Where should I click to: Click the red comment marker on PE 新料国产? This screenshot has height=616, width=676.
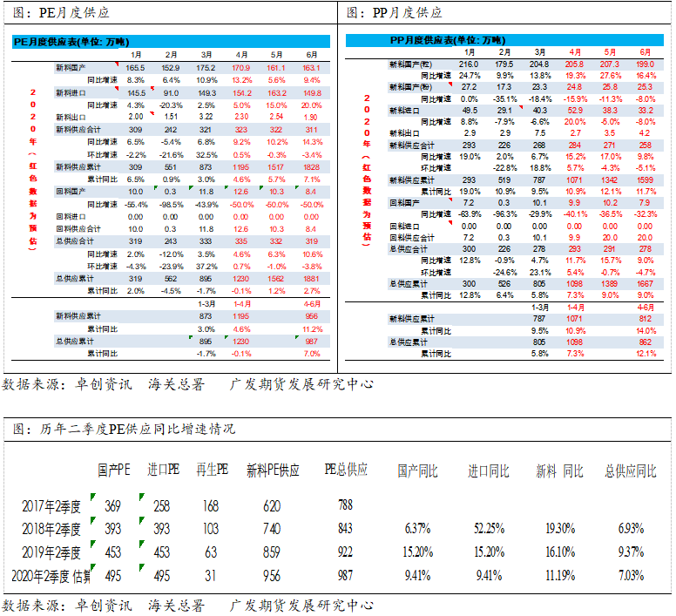tap(117, 64)
